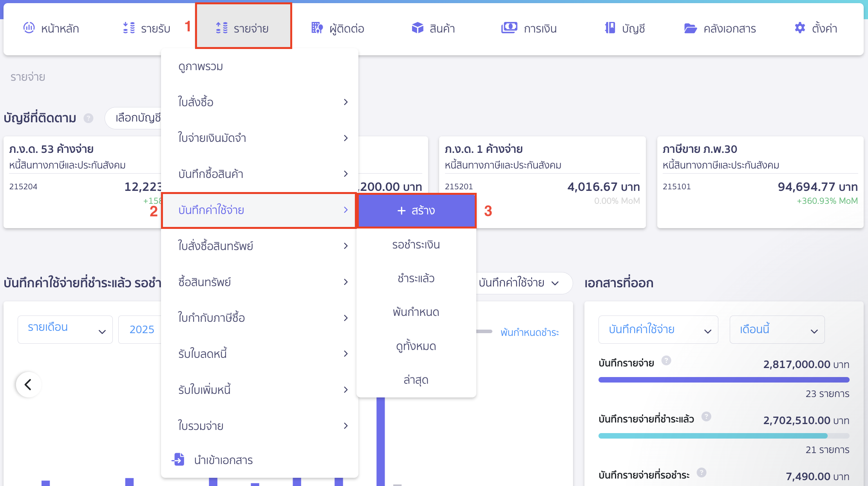Click the import document icon beside นำเข้าเอกสาร
868x486 pixels.
click(178, 459)
